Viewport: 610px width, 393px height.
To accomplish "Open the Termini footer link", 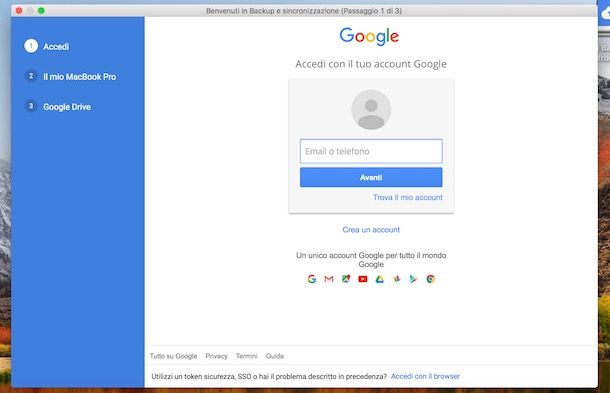I will click(x=247, y=356).
